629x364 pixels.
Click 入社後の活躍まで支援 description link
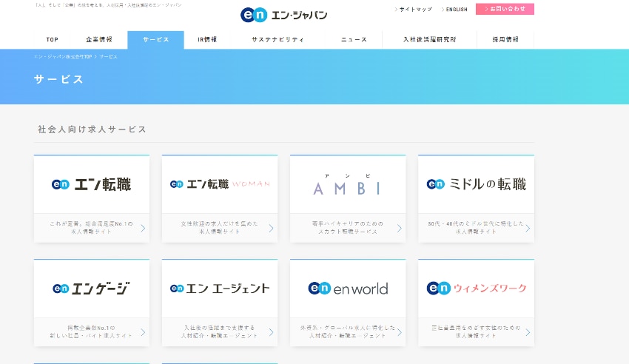tap(220, 332)
